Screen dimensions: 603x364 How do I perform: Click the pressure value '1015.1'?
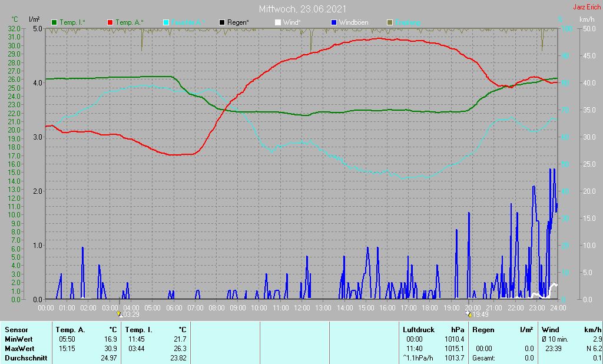click(x=454, y=349)
